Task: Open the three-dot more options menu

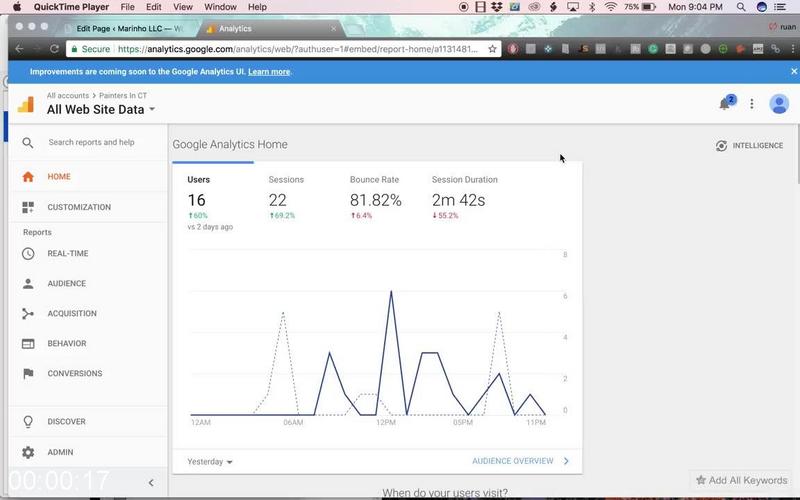Action: tap(752, 104)
